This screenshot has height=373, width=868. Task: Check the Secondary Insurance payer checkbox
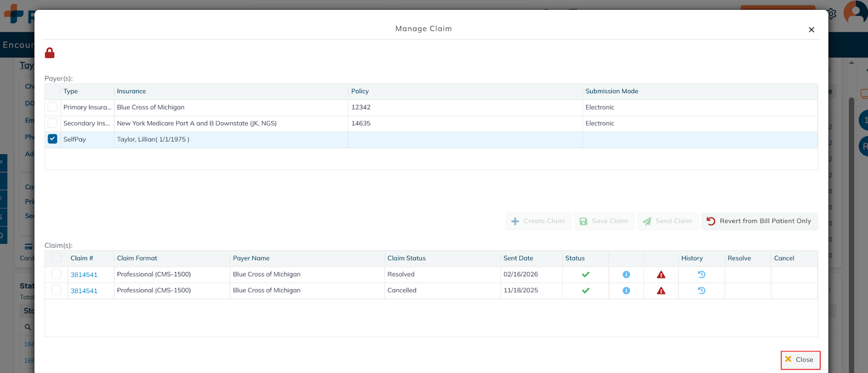53,123
